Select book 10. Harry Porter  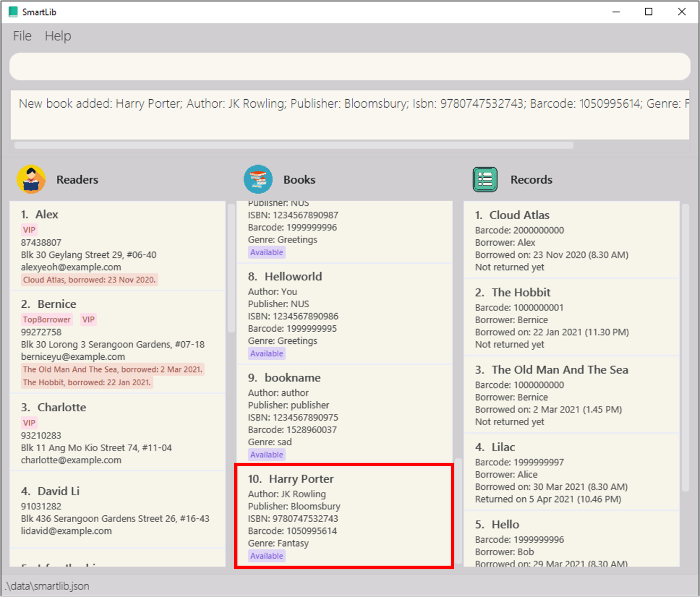click(345, 516)
